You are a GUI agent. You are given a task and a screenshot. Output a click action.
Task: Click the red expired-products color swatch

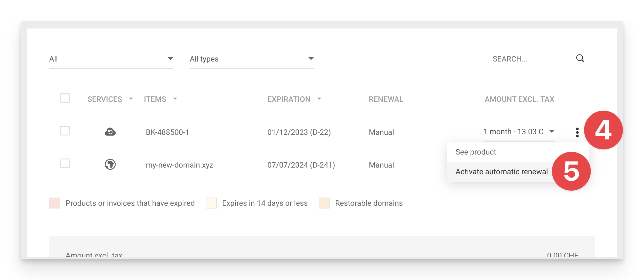54,203
